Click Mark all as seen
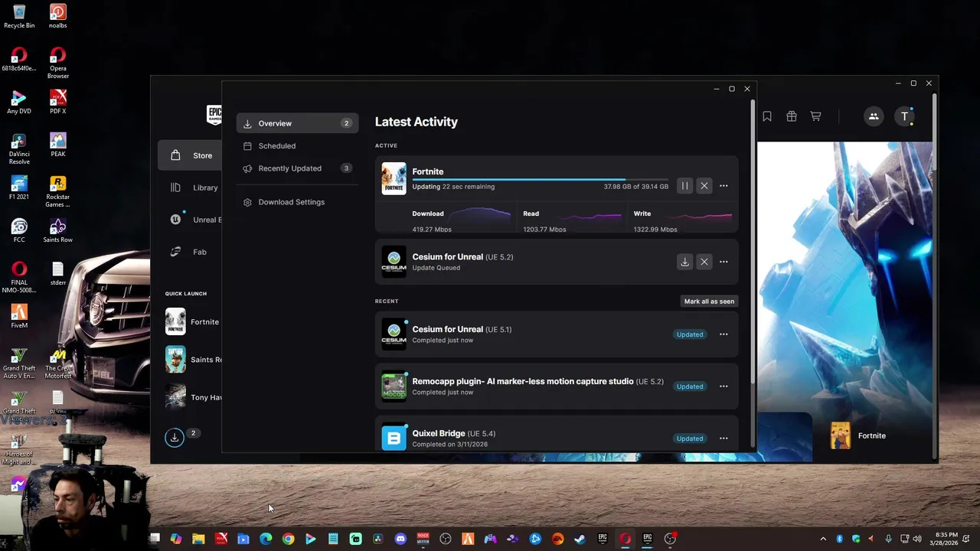 [x=709, y=302]
